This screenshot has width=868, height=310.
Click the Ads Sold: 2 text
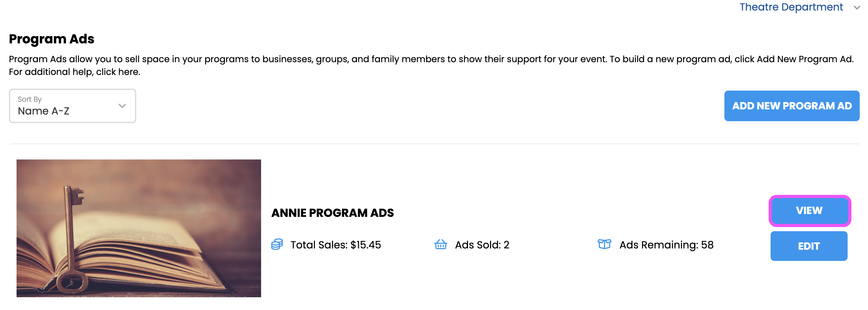[x=482, y=245]
